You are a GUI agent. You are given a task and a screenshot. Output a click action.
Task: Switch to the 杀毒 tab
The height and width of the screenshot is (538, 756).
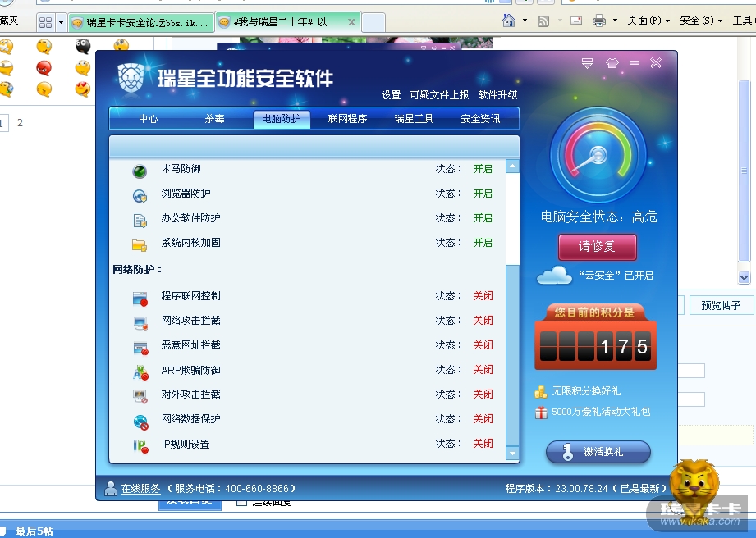(x=214, y=118)
